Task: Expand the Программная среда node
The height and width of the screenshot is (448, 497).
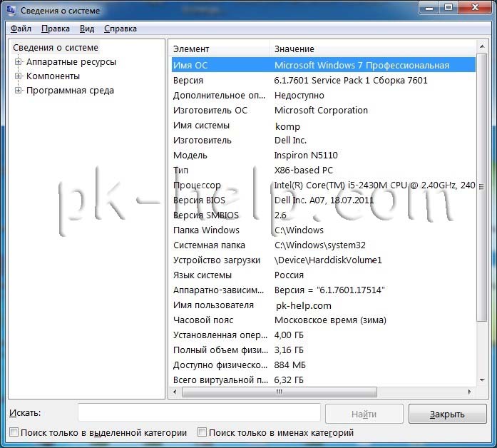Action: pos(18,91)
